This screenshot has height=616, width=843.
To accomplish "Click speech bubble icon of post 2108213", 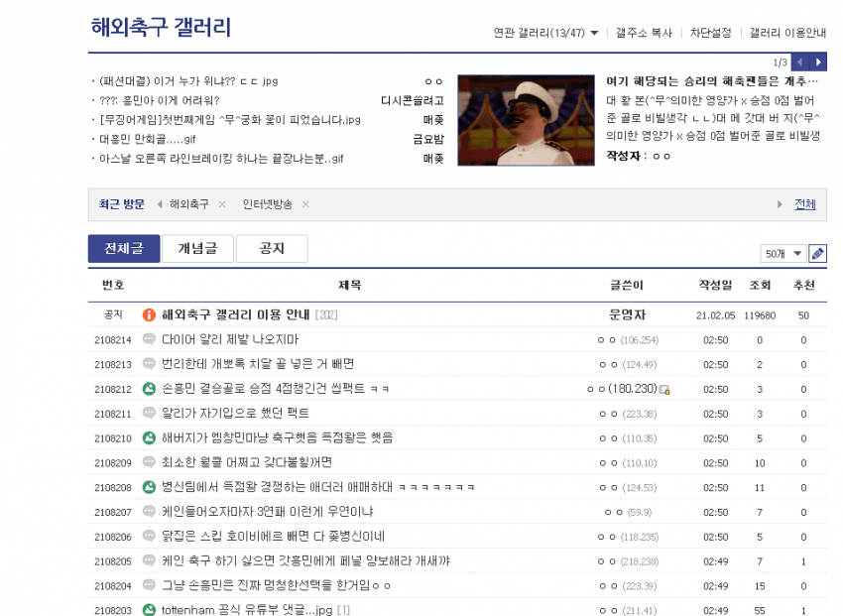I will click(149, 364).
